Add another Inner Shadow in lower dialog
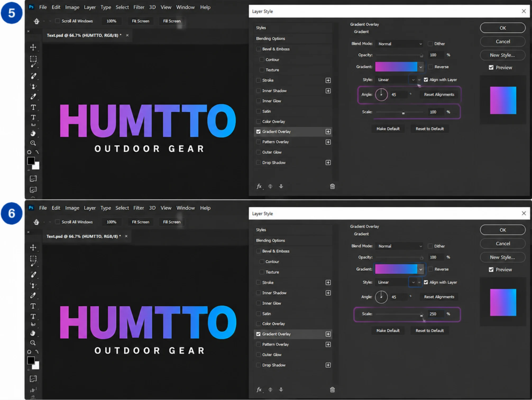This screenshot has height=400, width=532. (x=328, y=293)
